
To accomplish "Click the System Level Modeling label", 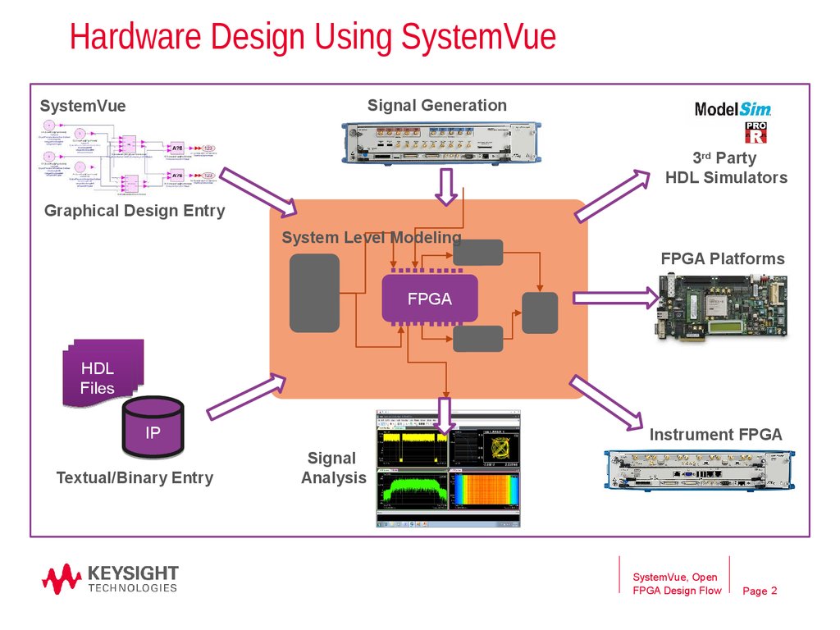I will coord(372,237).
